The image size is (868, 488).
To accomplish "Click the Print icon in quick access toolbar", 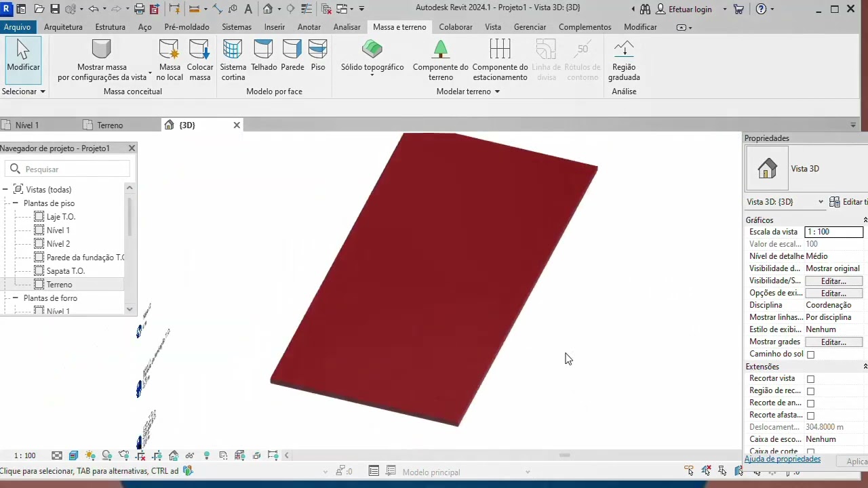I will point(139,9).
